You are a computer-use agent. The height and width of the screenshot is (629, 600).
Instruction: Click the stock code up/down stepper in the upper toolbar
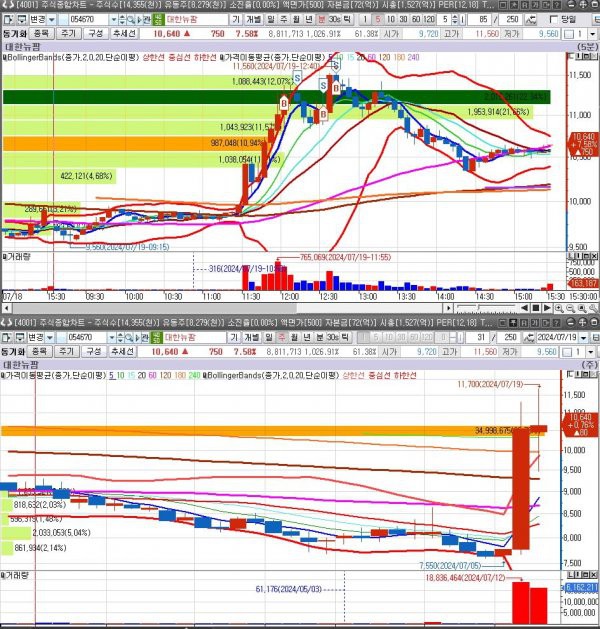click(122, 19)
